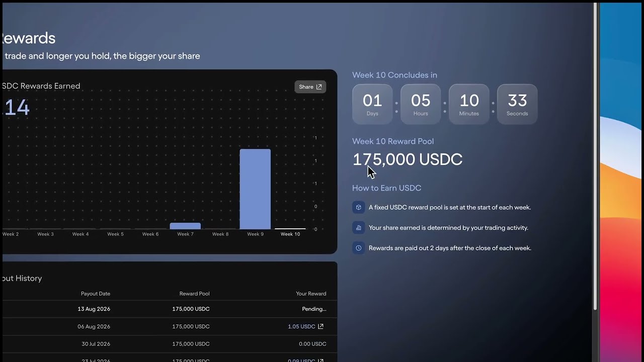This screenshot has width=644, height=362.
Task: Click the Minutes countdown tile
Action: pos(469,104)
